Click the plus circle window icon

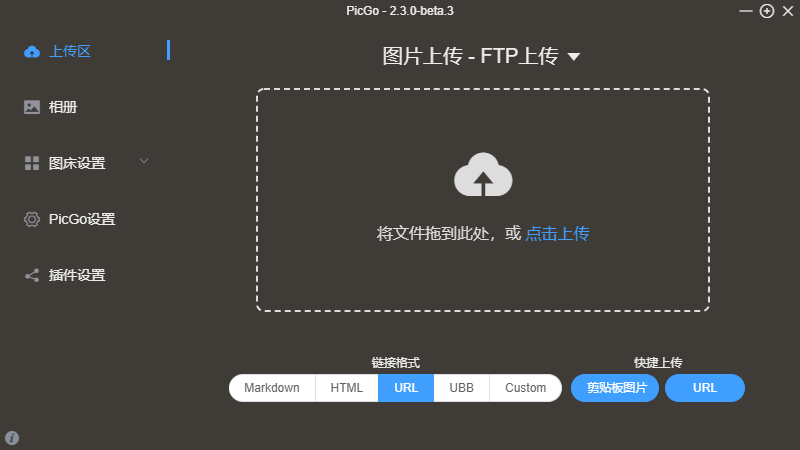point(767,11)
